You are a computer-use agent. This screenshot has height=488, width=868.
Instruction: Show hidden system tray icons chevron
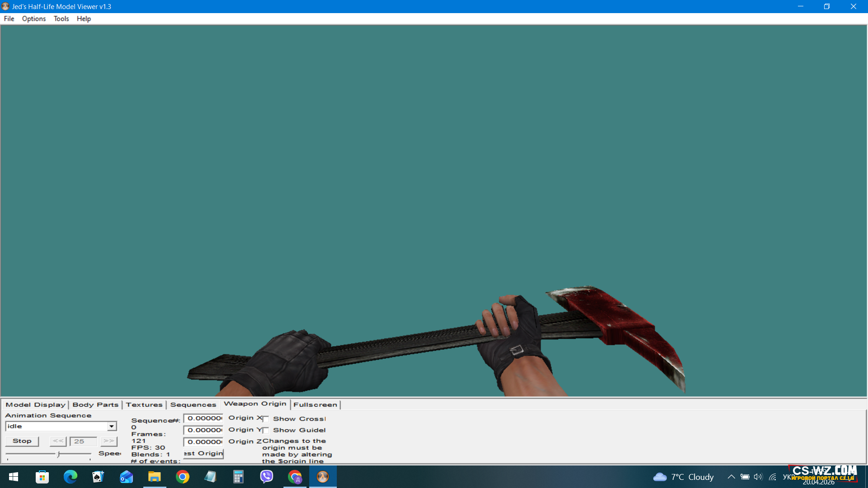[x=731, y=477]
